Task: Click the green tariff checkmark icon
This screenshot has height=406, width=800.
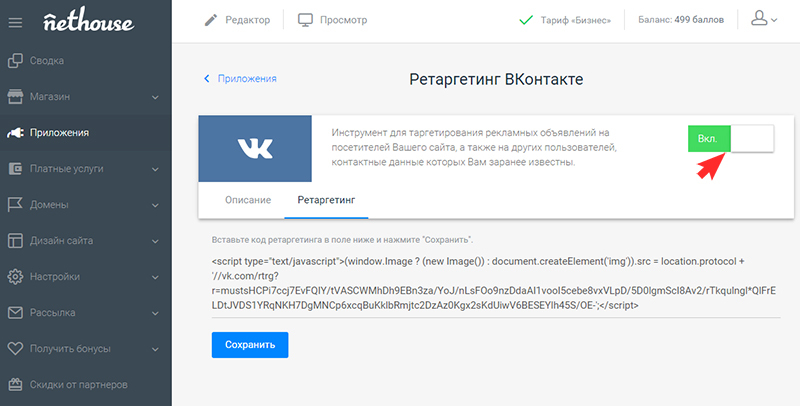Action: (x=526, y=21)
